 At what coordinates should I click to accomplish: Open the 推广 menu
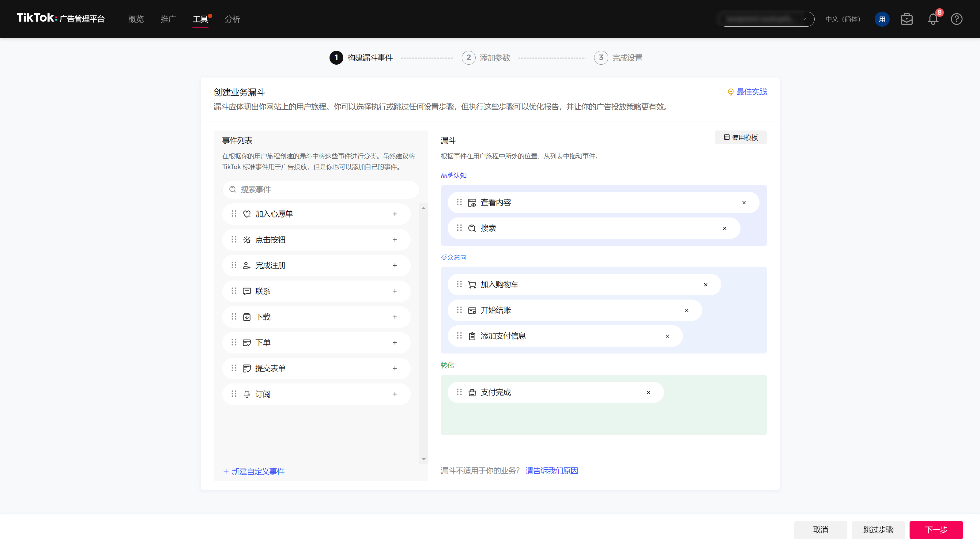coord(168,19)
